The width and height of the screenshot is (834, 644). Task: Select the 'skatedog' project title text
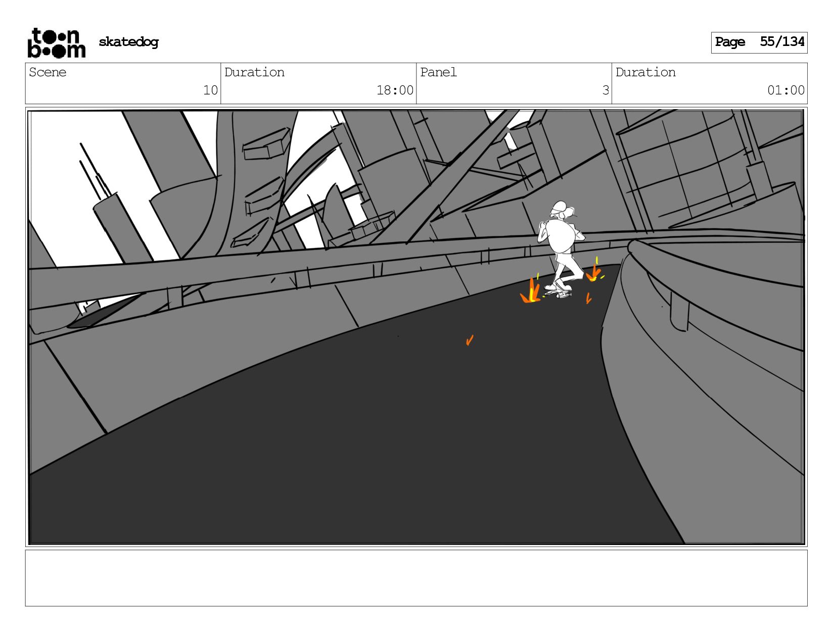tap(128, 42)
